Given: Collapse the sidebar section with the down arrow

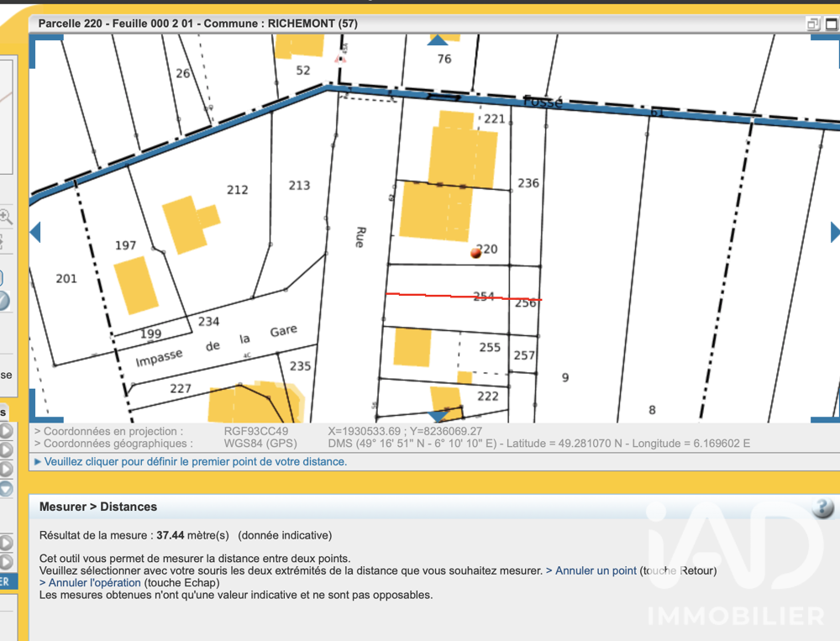Looking at the screenshot, I should 5,488.
